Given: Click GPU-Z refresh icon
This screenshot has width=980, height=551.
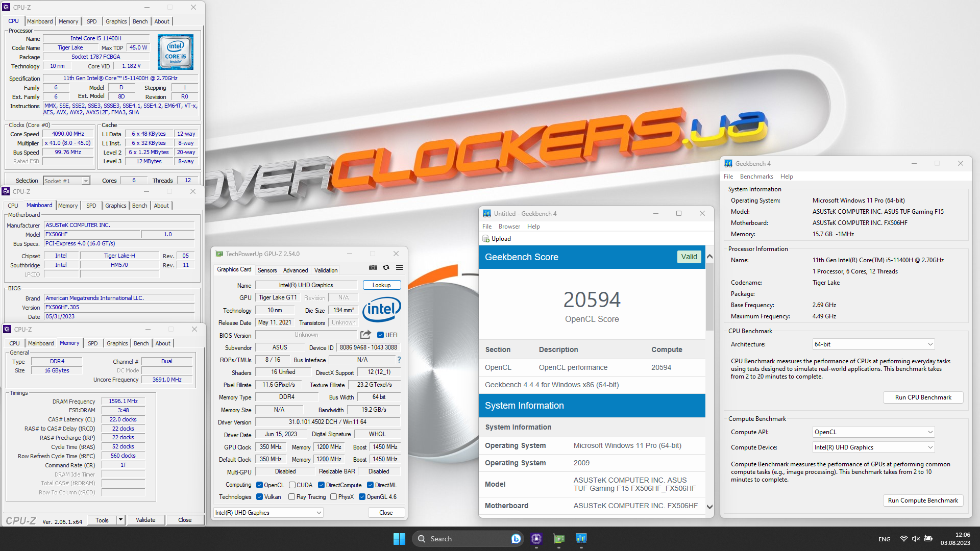Looking at the screenshot, I should pyautogui.click(x=386, y=267).
